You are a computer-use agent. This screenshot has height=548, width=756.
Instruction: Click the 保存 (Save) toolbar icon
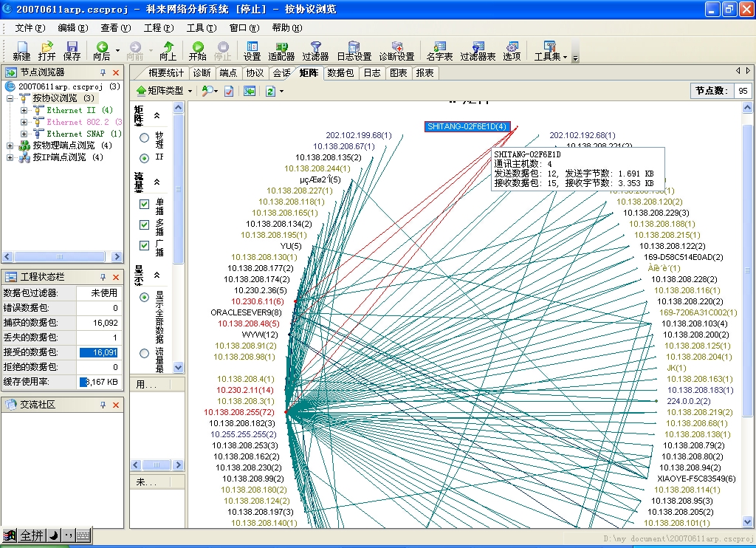[x=72, y=50]
